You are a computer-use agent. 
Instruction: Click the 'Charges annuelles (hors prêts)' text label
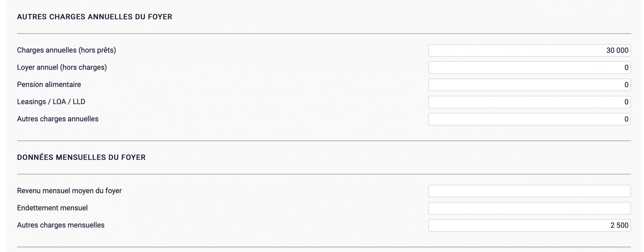(x=66, y=50)
